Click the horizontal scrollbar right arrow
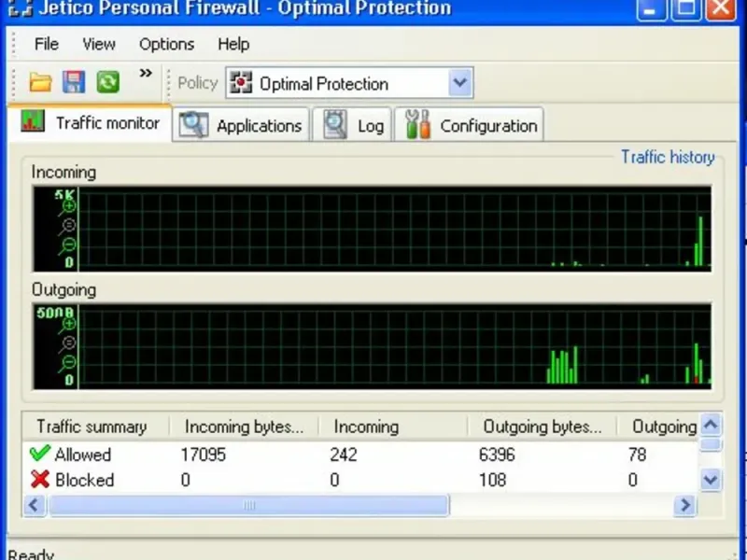 click(685, 505)
